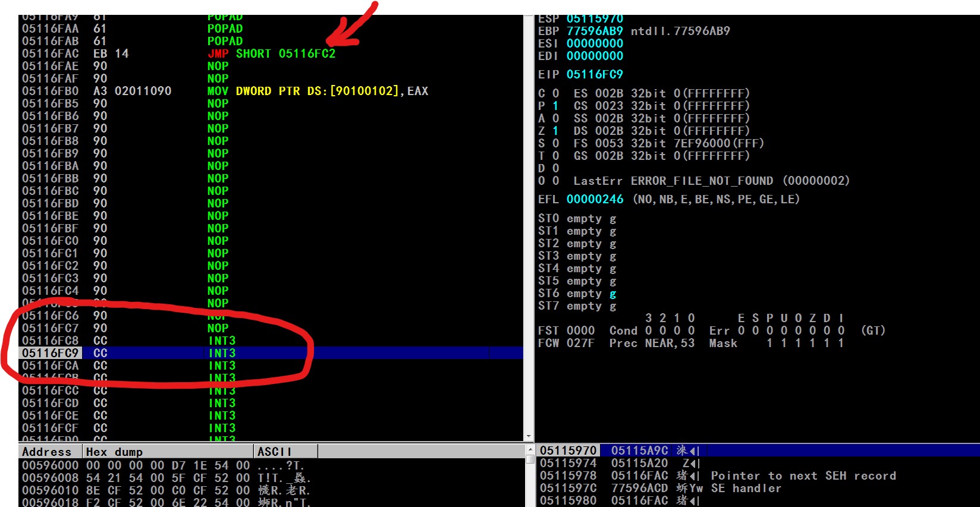
Task: Select stack row with SE handler
Action: click(x=758, y=488)
